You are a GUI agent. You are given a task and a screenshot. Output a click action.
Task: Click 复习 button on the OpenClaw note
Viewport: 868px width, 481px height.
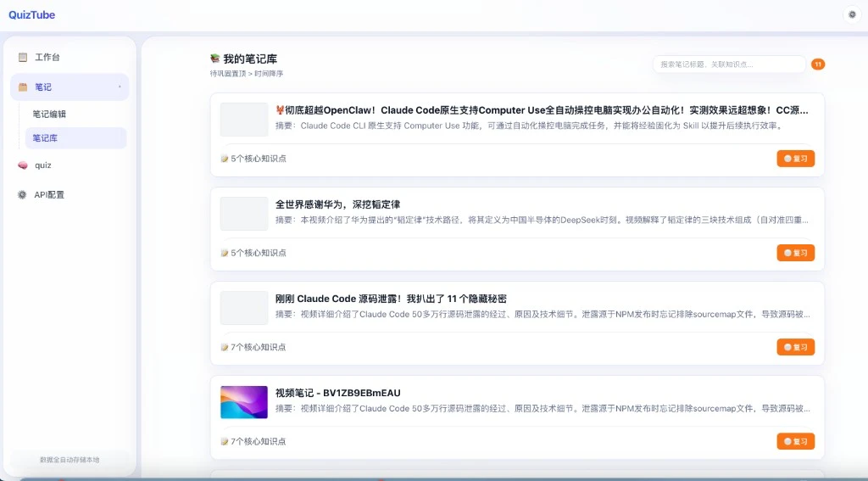(795, 159)
